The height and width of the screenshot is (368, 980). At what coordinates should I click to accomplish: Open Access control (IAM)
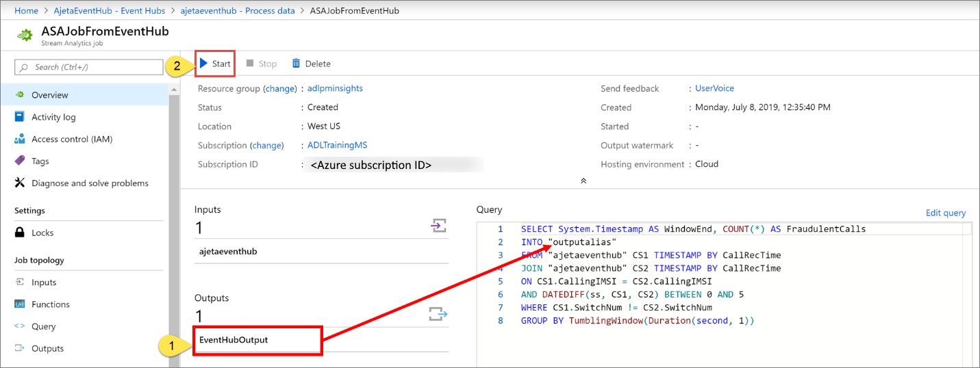(x=72, y=139)
